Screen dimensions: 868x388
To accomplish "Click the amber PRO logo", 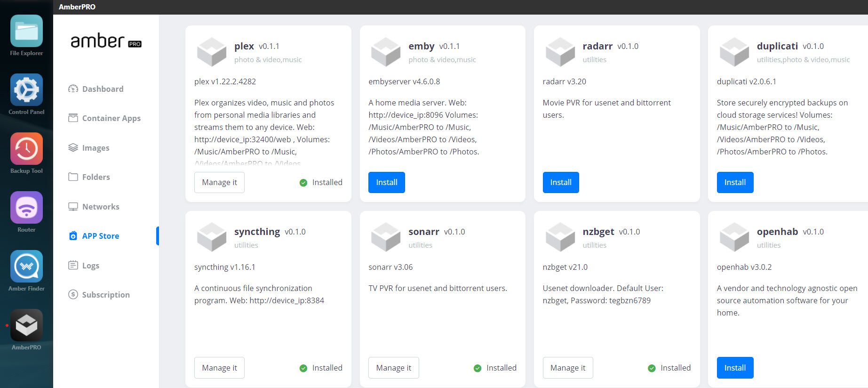I will point(106,41).
